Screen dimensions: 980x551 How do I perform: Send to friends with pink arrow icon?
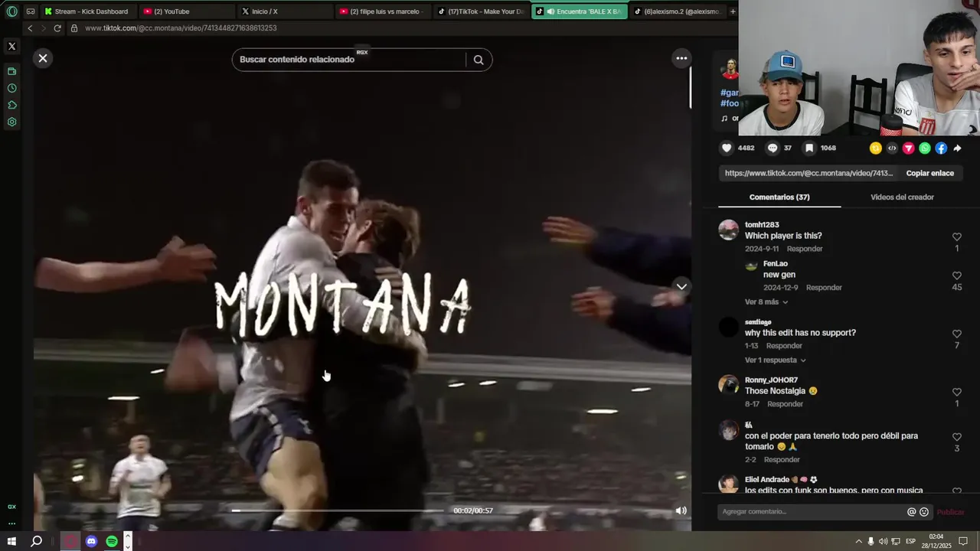point(908,148)
